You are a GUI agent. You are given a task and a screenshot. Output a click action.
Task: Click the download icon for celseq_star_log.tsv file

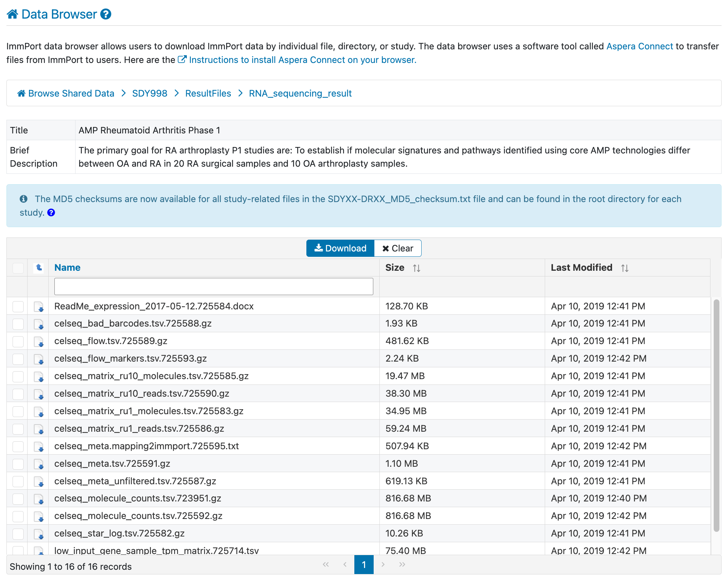tap(39, 534)
